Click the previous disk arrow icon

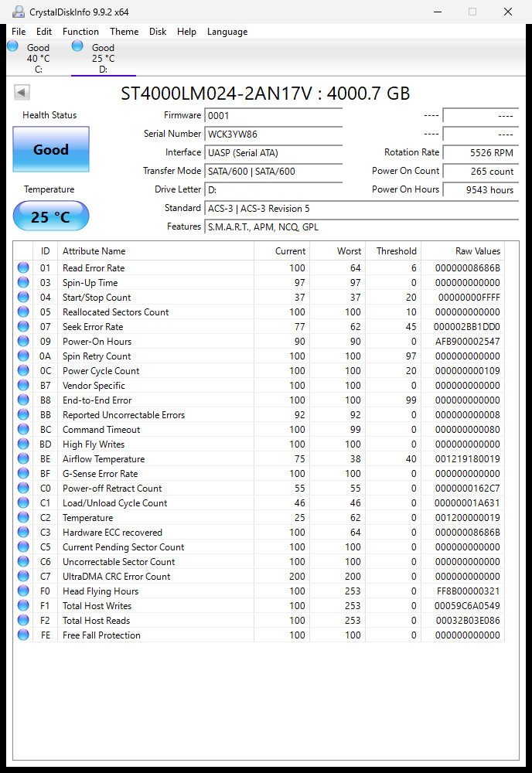point(22,92)
